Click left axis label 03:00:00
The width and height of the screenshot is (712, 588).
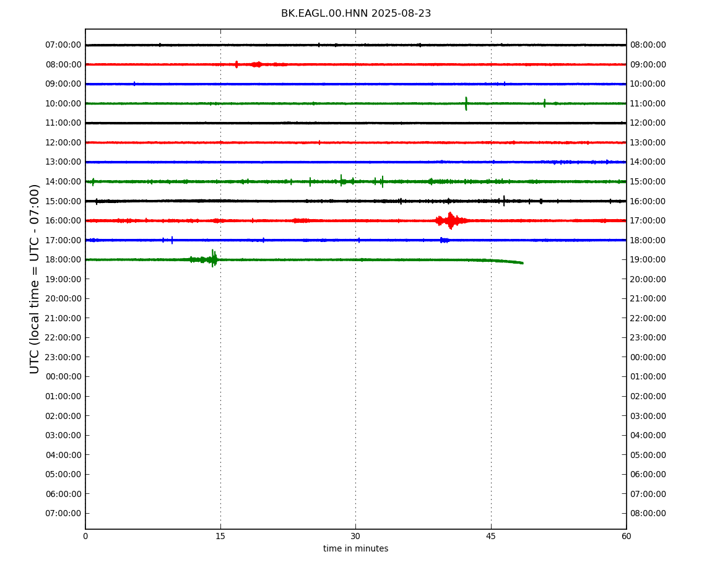(x=63, y=436)
